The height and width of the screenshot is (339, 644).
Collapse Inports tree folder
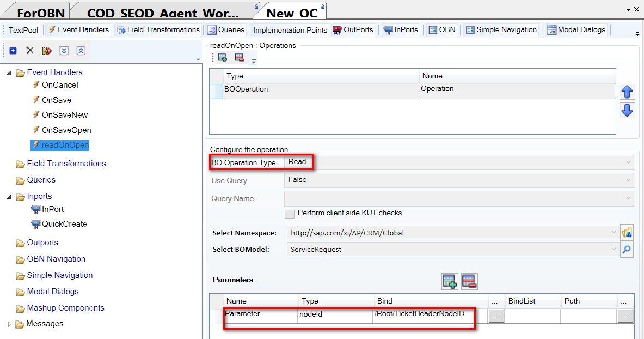(x=9, y=197)
